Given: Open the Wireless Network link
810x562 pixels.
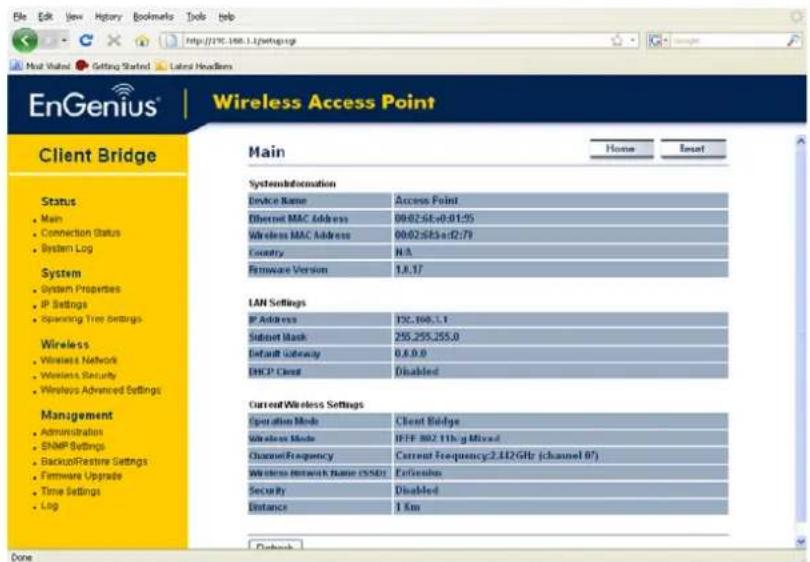Looking at the screenshot, I should (79, 360).
